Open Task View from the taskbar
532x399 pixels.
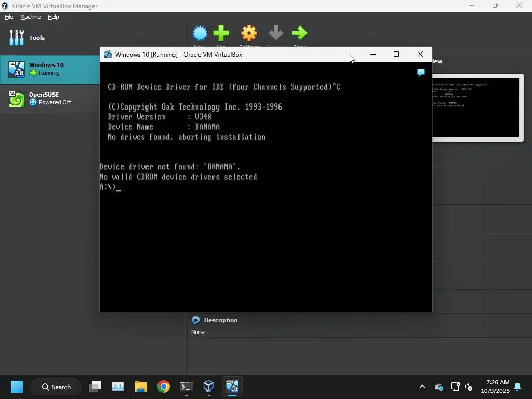pos(95,387)
